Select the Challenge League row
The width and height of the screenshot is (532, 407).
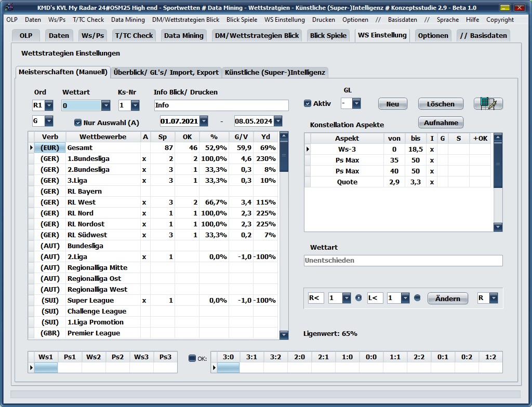point(156,311)
